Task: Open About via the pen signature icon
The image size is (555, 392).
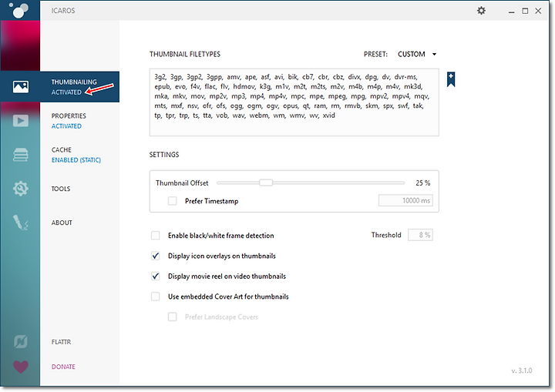Action: pos(21,223)
